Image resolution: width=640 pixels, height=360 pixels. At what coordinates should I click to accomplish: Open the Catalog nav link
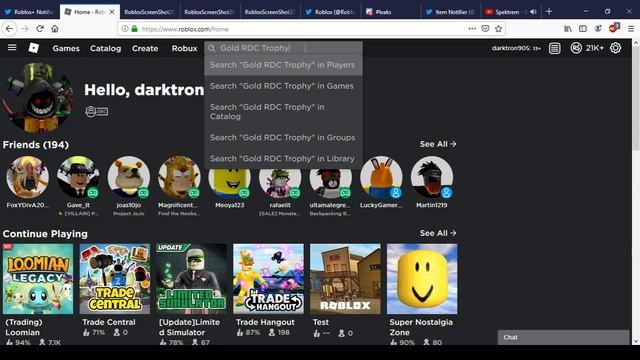(x=105, y=48)
